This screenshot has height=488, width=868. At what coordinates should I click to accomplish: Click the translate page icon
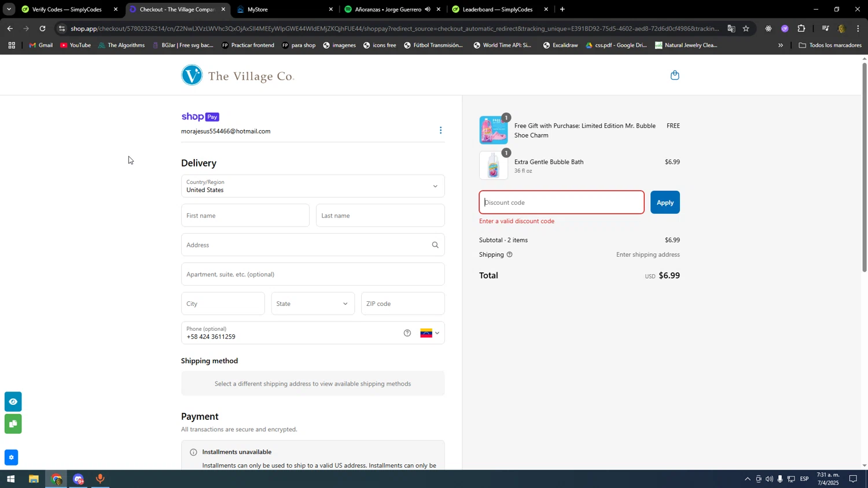coord(731,28)
